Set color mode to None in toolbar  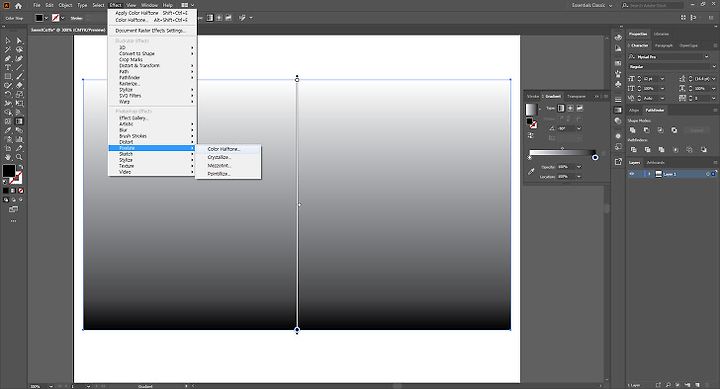click(x=21, y=191)
